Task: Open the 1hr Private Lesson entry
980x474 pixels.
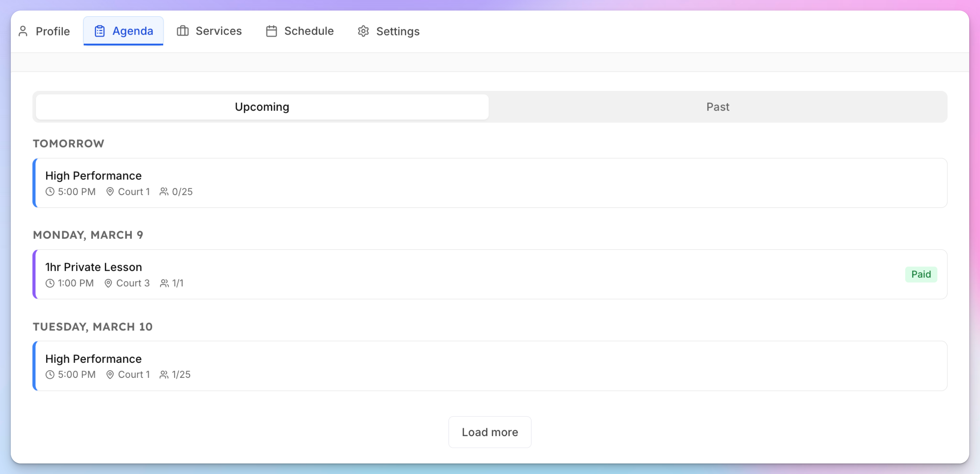Action: (x=490, y=274)
